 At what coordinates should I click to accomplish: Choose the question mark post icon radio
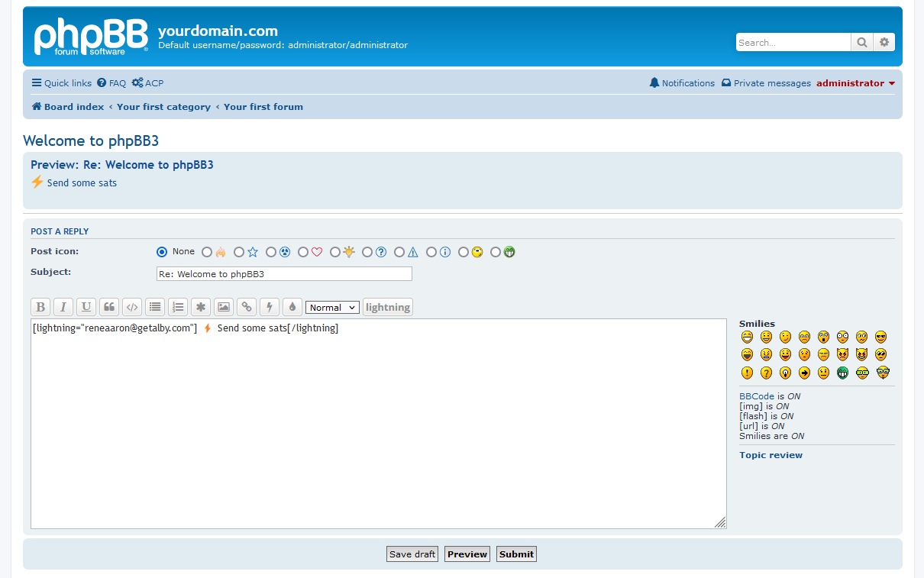pyautogui.click(x=367, y=252)
